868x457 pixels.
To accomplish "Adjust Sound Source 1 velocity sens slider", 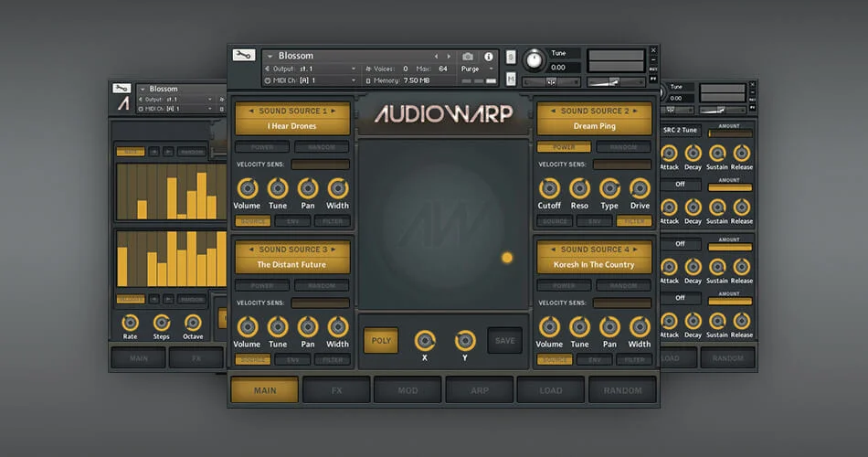I will coord(320,165).
